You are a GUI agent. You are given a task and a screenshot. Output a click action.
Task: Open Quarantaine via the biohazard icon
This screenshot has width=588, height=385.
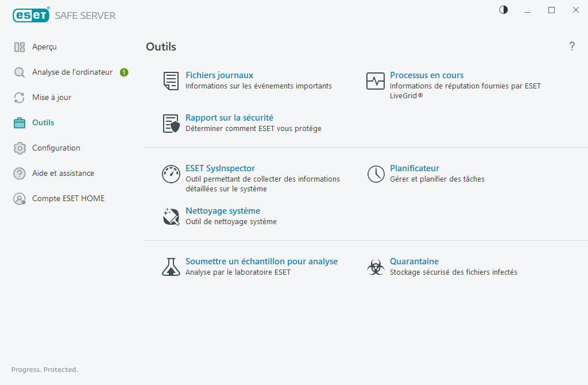376,267
